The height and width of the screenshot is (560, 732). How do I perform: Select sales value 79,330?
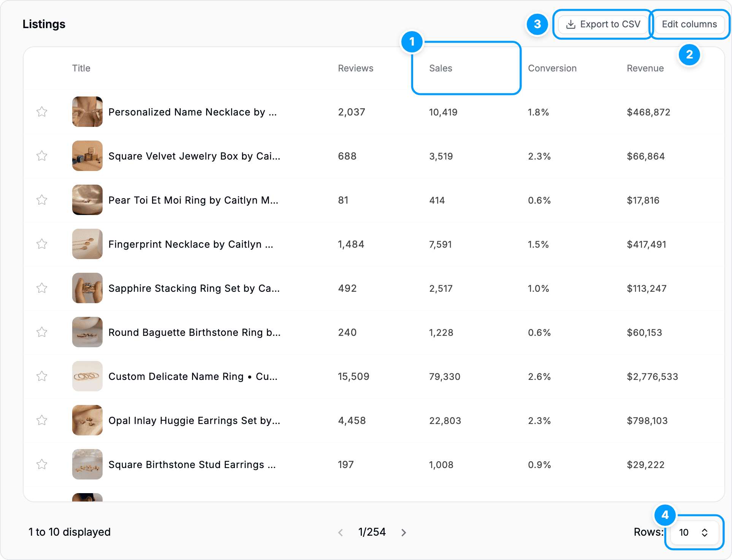click(x=445, y=376)
